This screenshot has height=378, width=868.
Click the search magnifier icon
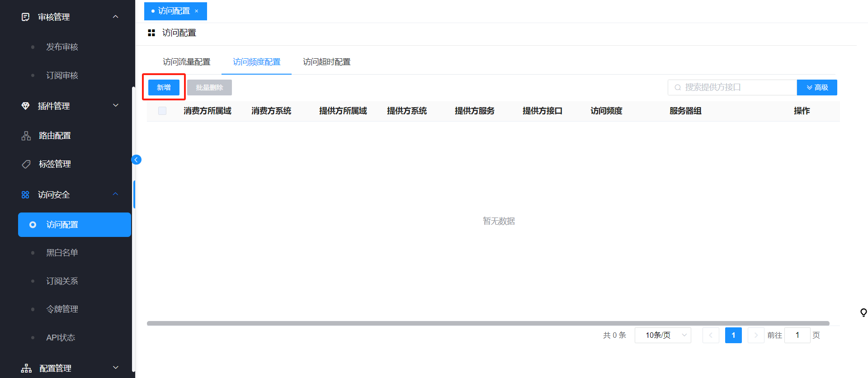tap(678, 88)
